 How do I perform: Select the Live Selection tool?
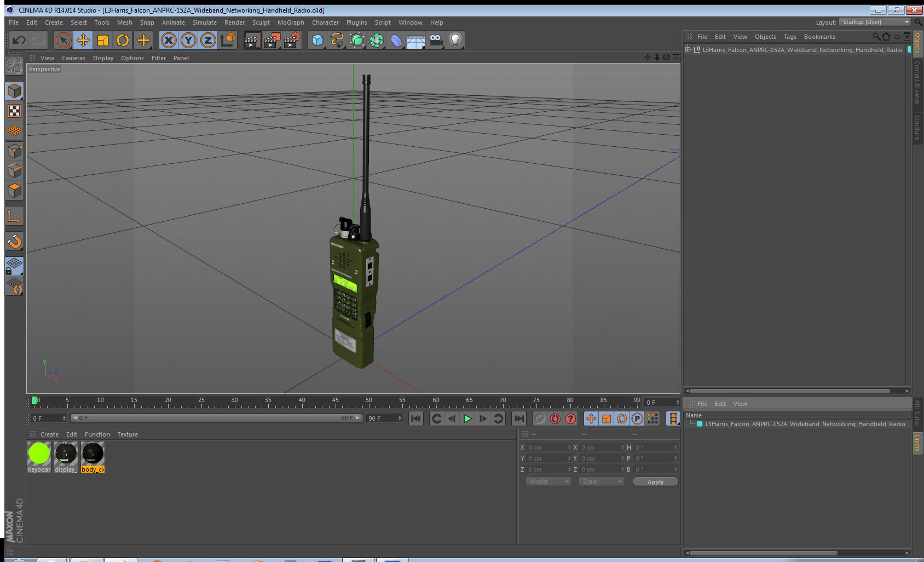click(x=63, y=40)
